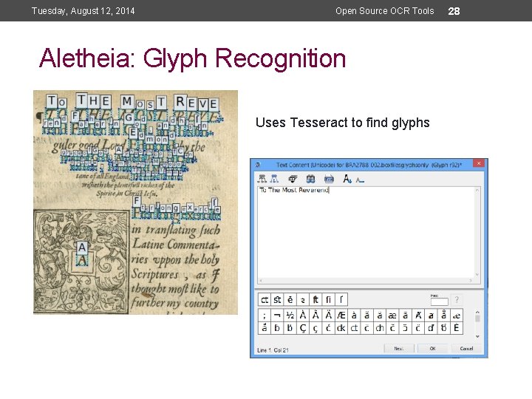Click the character grid scrollbar down arrow
The height and width of the screenshot is (399, 532).
click(477, 336)
